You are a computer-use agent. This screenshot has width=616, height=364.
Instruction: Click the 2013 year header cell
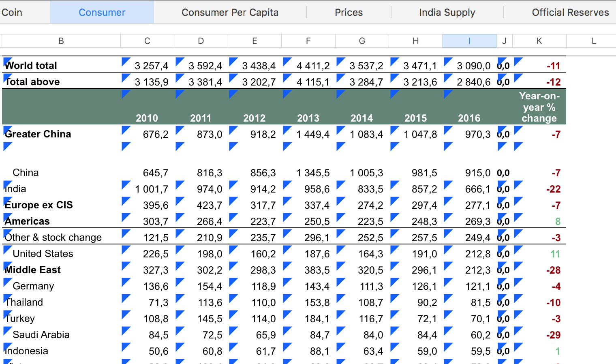click(x=308, y=118)
